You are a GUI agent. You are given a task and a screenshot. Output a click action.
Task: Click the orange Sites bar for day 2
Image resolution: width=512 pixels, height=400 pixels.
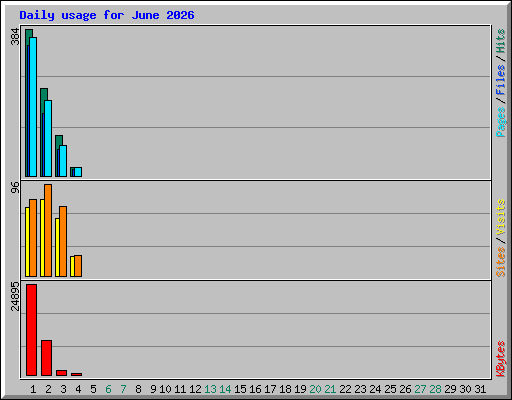click(x=48, y=230)
